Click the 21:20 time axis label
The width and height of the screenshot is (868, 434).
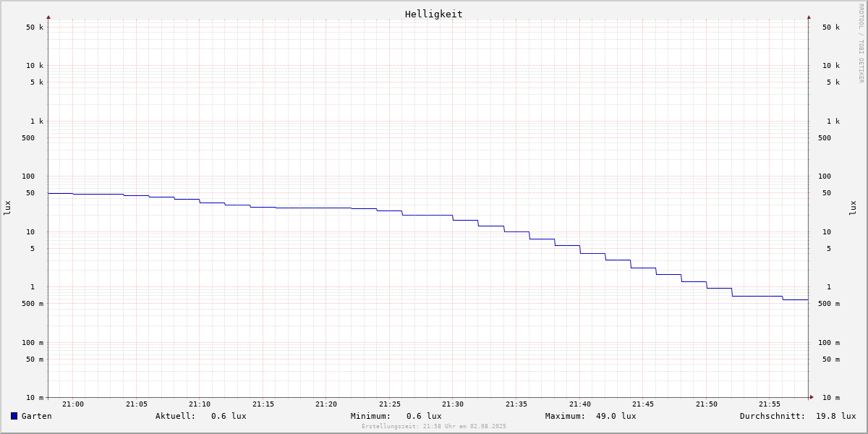coord(326,404)
